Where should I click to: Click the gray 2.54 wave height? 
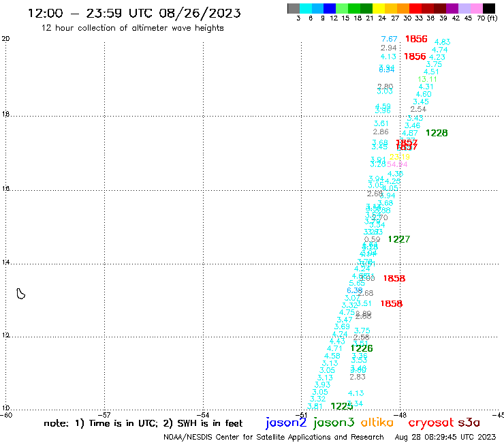click(x=418, y=109)
